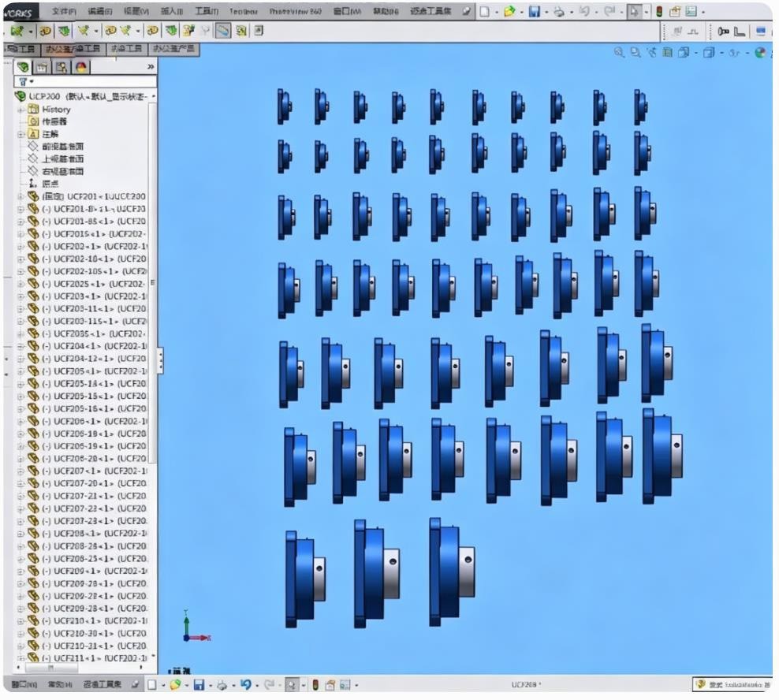The image size is (779, 700).
Task: Open the view orientation dropdown arrow
Action: tap(696, 53)
